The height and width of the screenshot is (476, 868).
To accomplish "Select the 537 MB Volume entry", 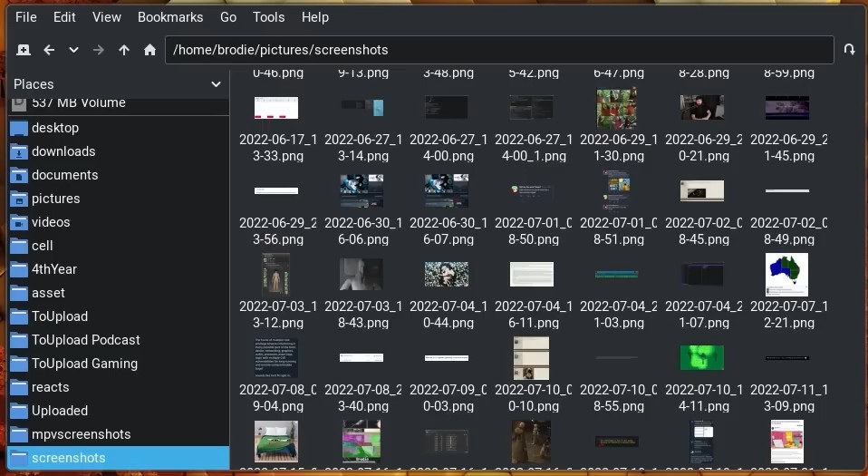I will (119, 103).
